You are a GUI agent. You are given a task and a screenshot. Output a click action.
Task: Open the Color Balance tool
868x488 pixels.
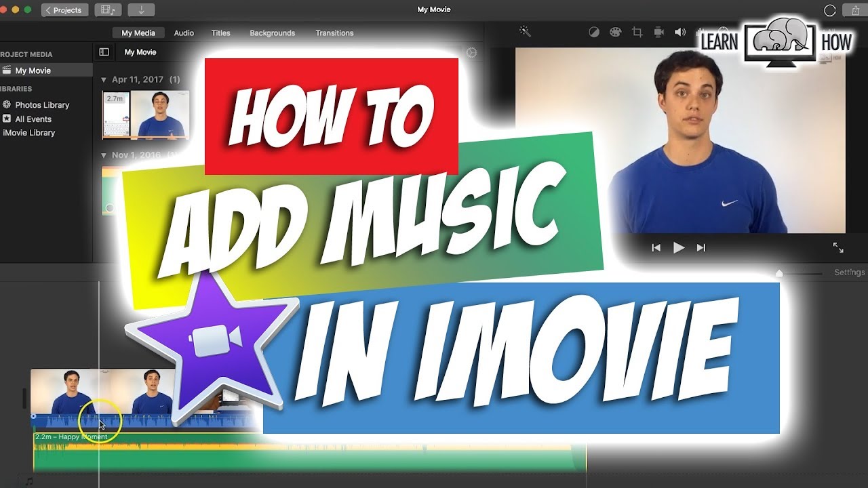click(x=593, y=32)
